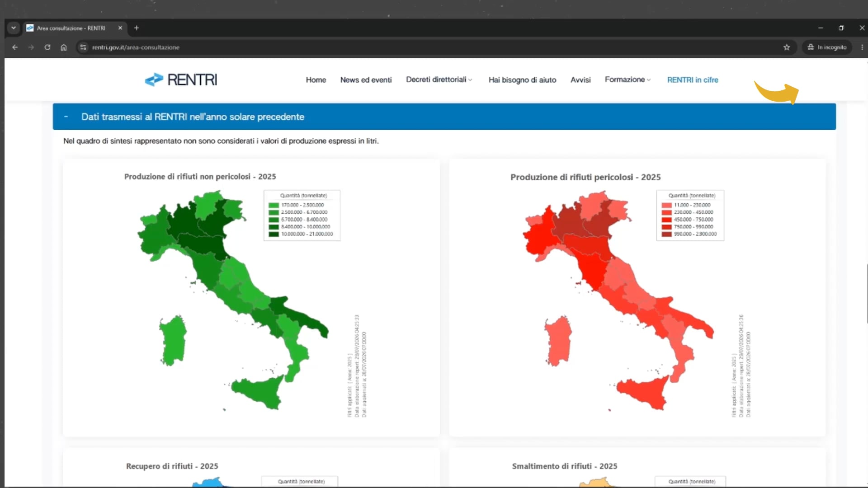Click title Smaltimento di rifiuti - 2025
The width and height of the screenshot is (868, 488).
pos(564,466)
